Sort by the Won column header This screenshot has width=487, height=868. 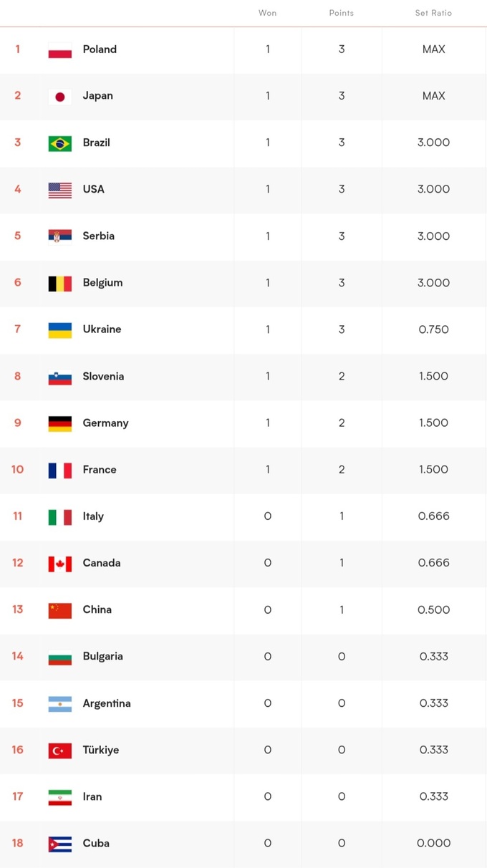click(x=268, y=13)
